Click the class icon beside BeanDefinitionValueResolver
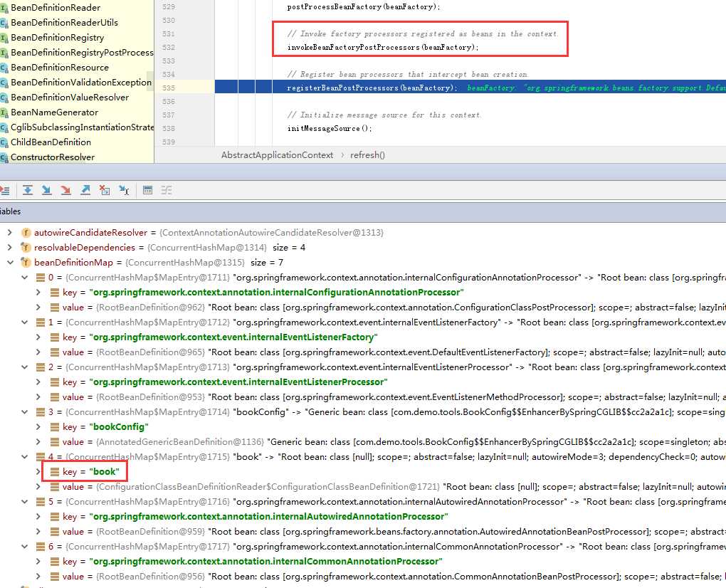 pyautogui.click(x=4, y=98)
